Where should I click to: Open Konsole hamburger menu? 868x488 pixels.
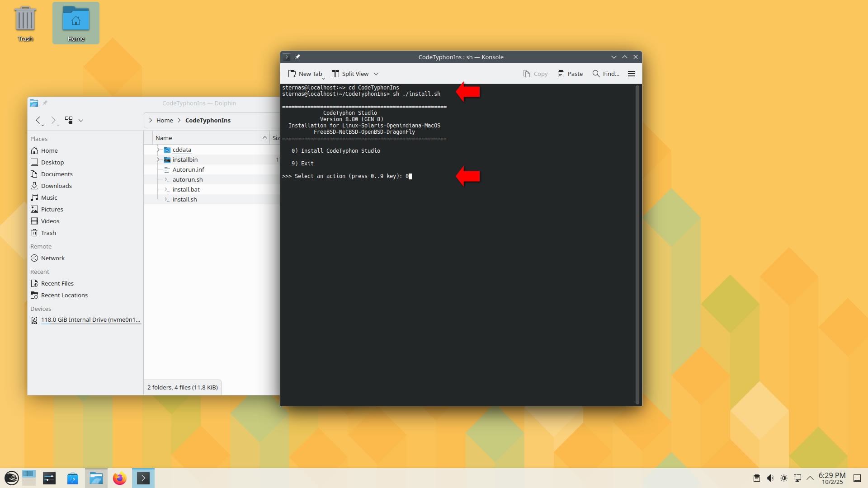click(x=632, y=74)
